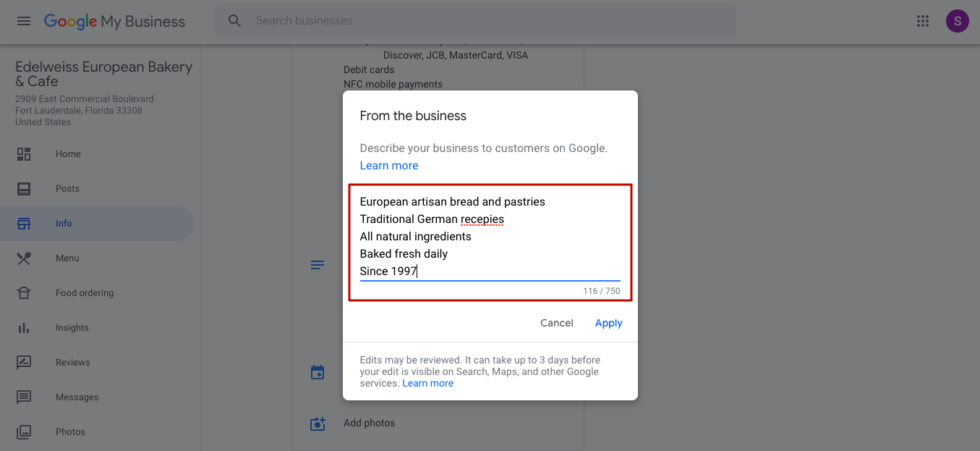
Task: Click the Add photos camera icon
Action: pyautogui.click(x=318, y=423)
